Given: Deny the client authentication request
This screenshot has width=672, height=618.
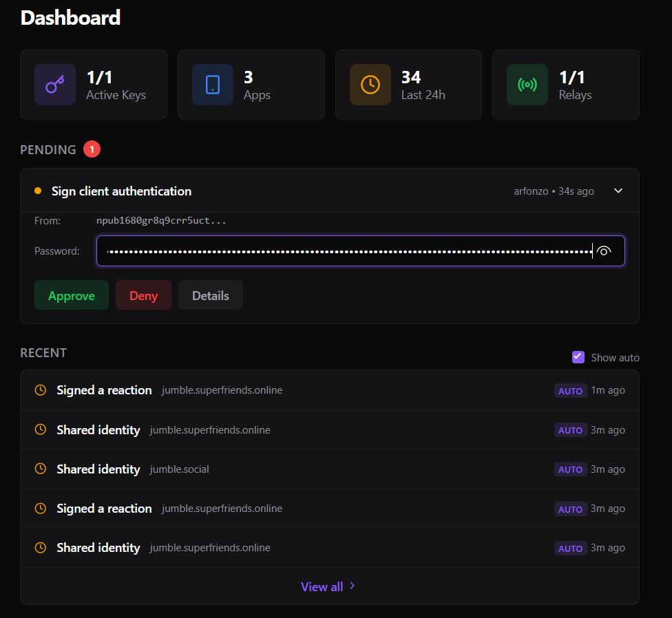Looking at the screenshot, I should [143, 295].
